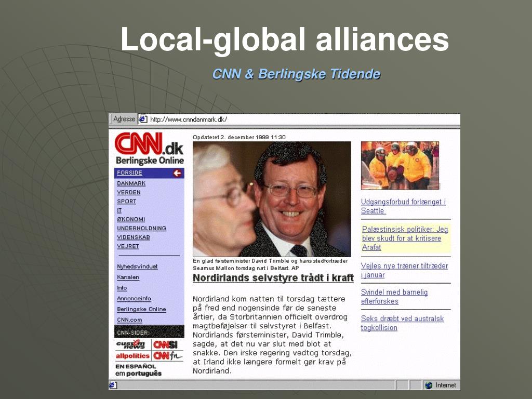
Task: Open the UNDERHOLDNING section
Action: point(141,229)
